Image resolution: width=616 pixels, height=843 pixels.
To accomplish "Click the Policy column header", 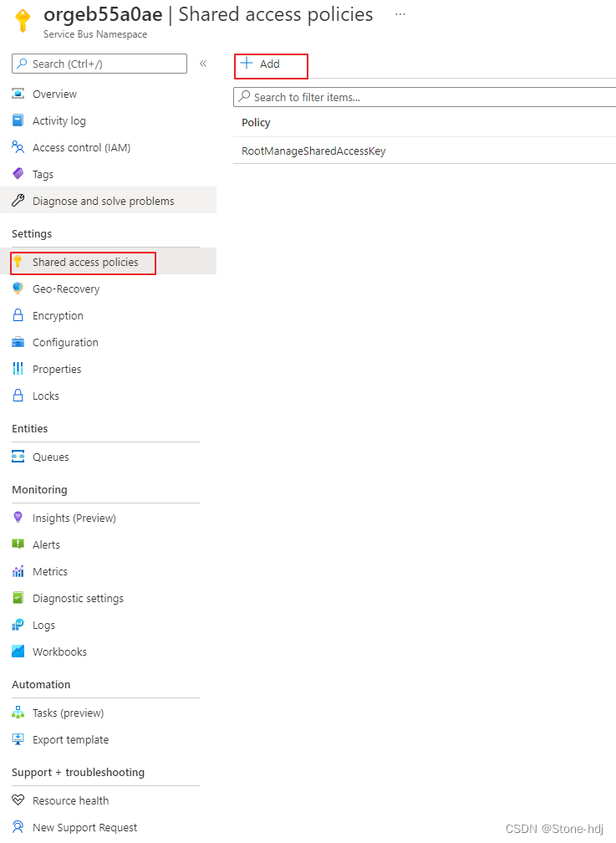I will (x=256, y=123).
